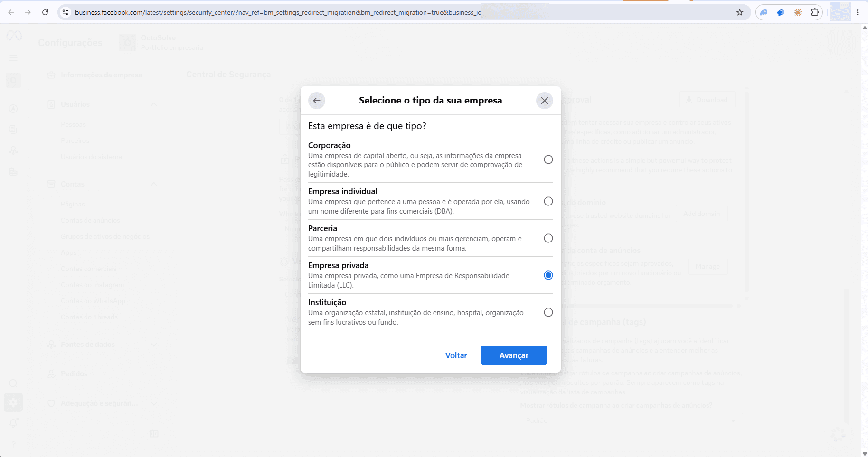Click the orange starburst extension icon
The width and height of the screenshot is (868, 457).
point(798,12)
